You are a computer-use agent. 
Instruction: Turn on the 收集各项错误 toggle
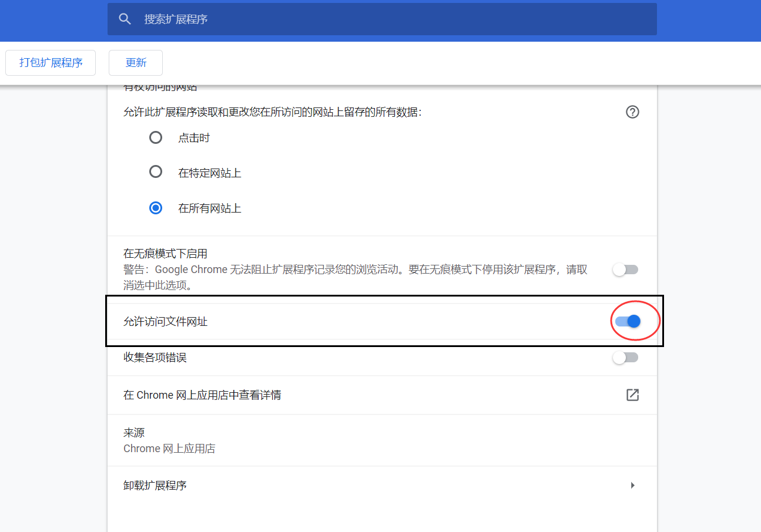pos(625,357)
